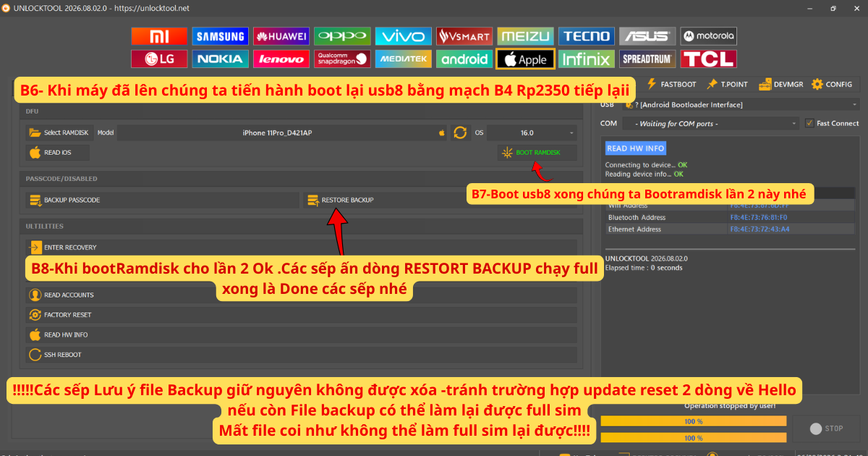Select the Samsung brand logo
Image resolution: width=868 pixels, height=456 pixels.
[x=220, y=36]
